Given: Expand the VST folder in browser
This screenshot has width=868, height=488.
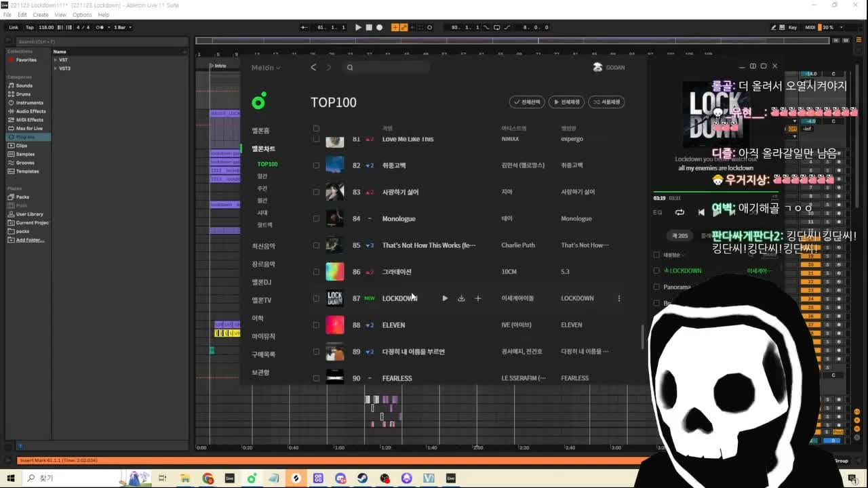Looking at the screenshot, I should (x=56, y=60).
